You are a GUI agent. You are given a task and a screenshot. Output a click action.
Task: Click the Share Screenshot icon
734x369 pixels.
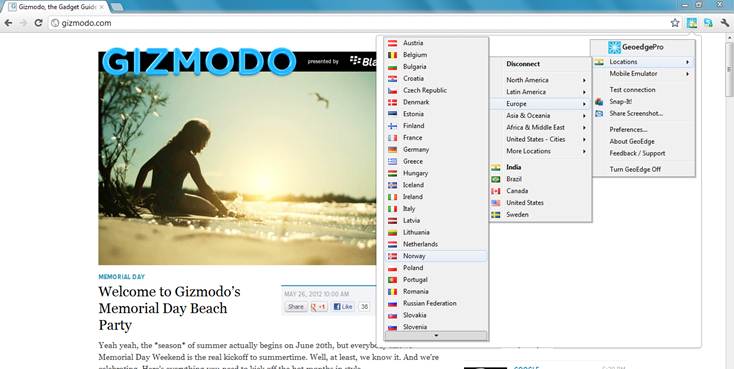point(599,113)
